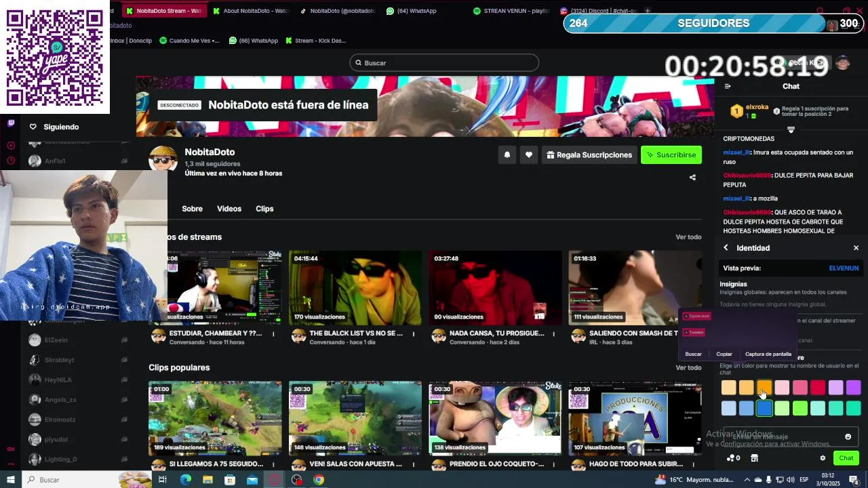Open Google Chrome from taskbar
The width and height of the screenshot is (868, 488).
(x=319, y=480)
